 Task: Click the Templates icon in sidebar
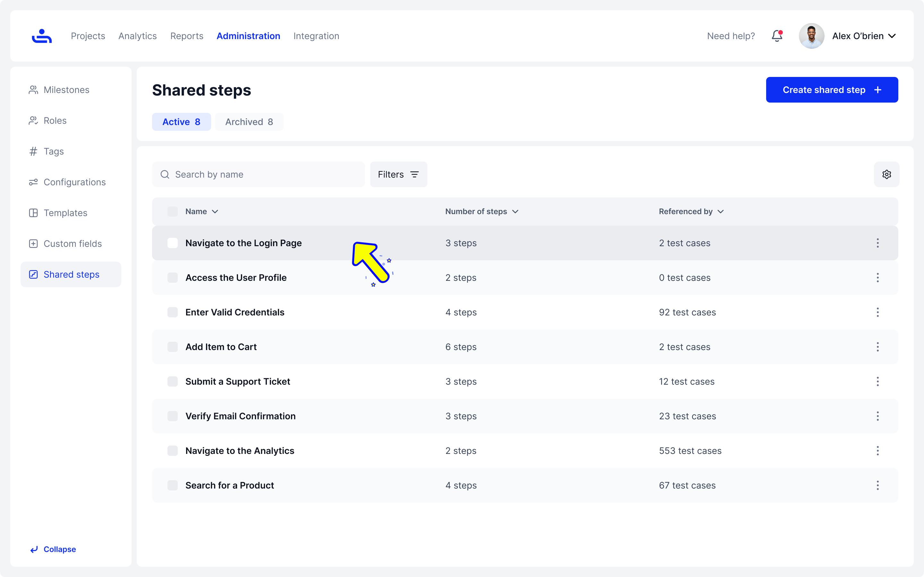click(x=33, y=213)
